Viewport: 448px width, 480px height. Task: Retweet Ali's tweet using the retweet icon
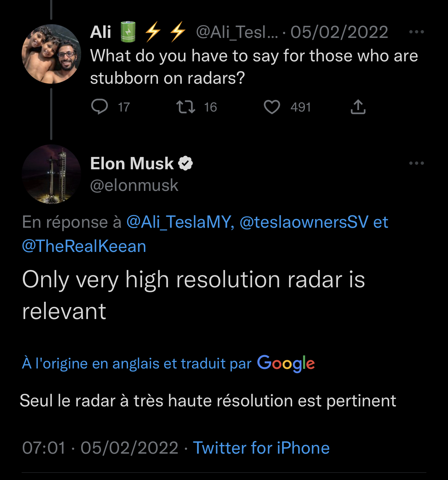coord(185,107)
